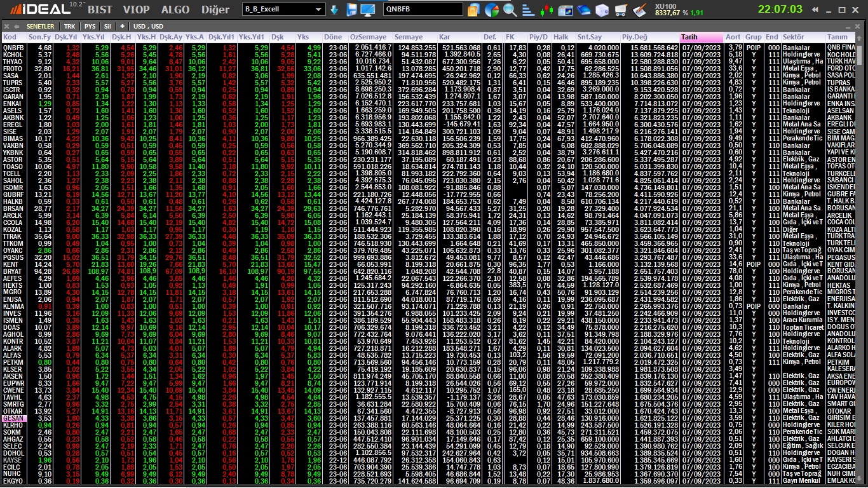868x488 pixels.
Task: Switch to the USD , USD tab
Action: 148,26
